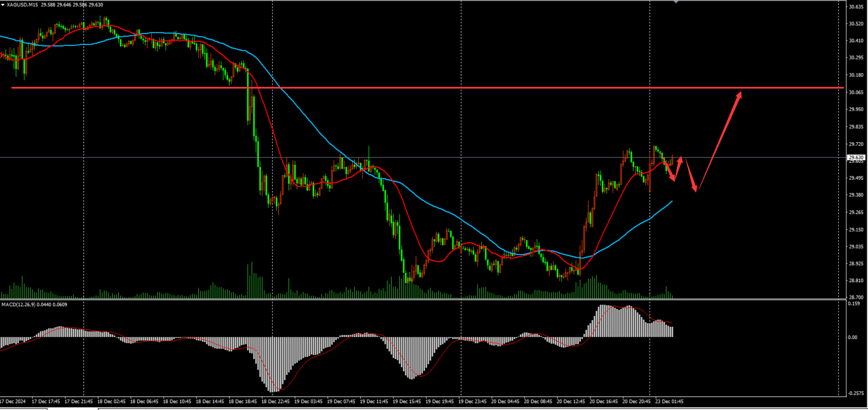Click the 29.265 price scale value
Screen dimensions: 868x410
(x=856, y=212)
